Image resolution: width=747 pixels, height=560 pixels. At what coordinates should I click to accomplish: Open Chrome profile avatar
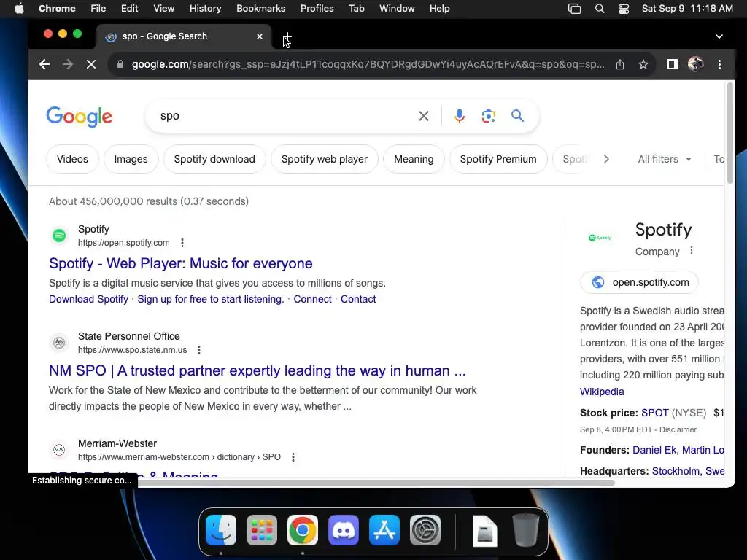(x=695, y=64)
